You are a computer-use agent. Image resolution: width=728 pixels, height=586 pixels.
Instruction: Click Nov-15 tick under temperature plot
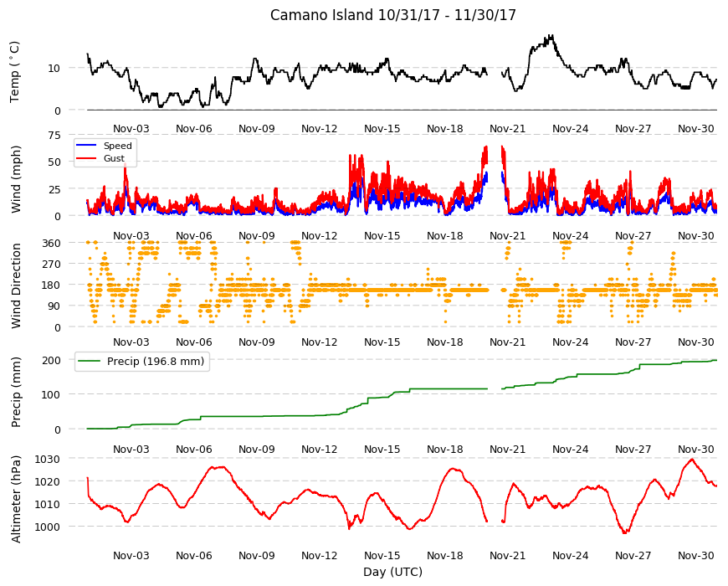(x=382, y=129)
